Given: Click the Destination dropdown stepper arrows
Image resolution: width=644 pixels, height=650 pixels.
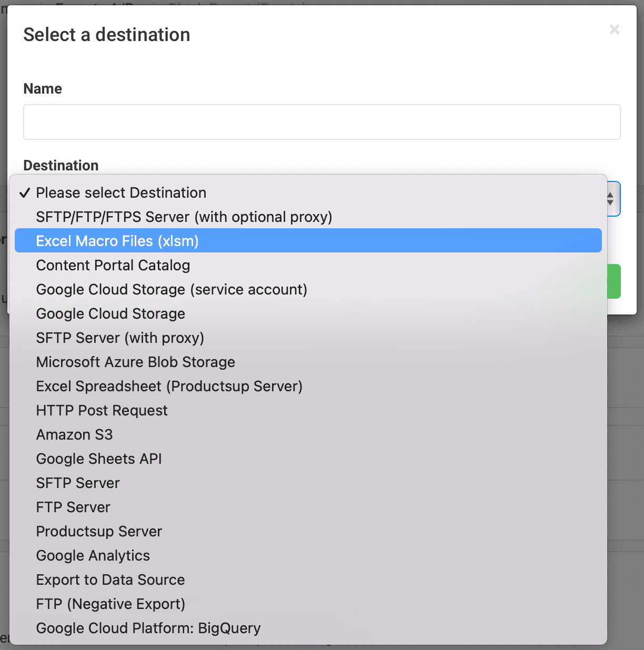Looking at the screenshot, I should pyautogui.click(x=610, y=199).
